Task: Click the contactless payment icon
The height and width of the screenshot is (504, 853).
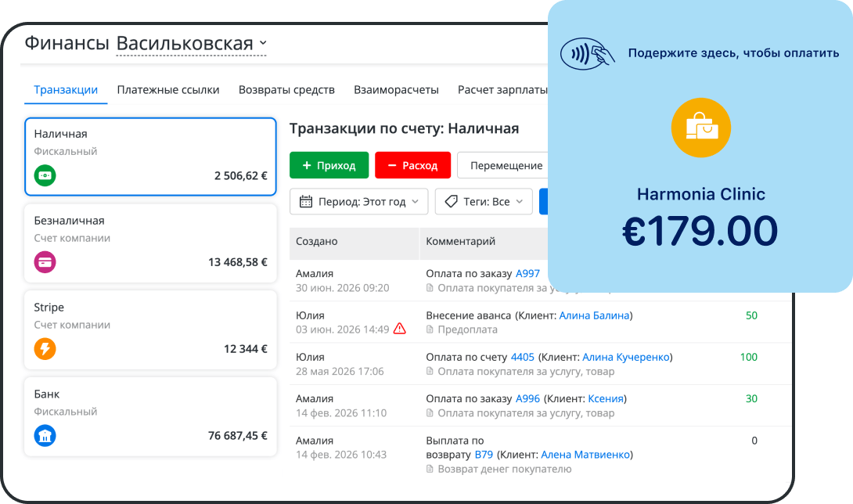Action: 588,53
